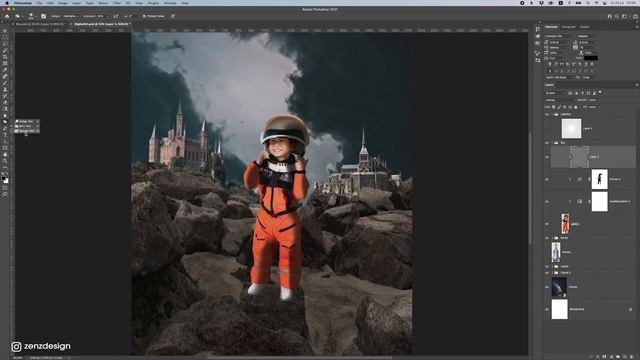Hide the Lighting group
This screenshot has height=360, width=640.
547,115
